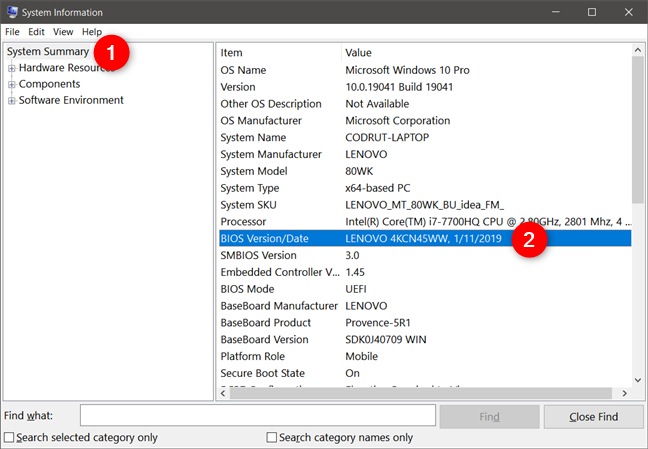Select the SMBIOS Version row

[x=425, y=256]
